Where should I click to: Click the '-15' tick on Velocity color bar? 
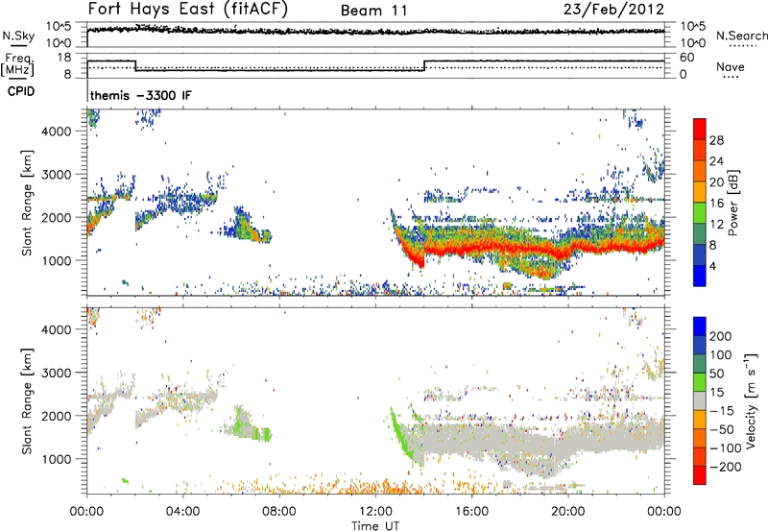point(722,410)
